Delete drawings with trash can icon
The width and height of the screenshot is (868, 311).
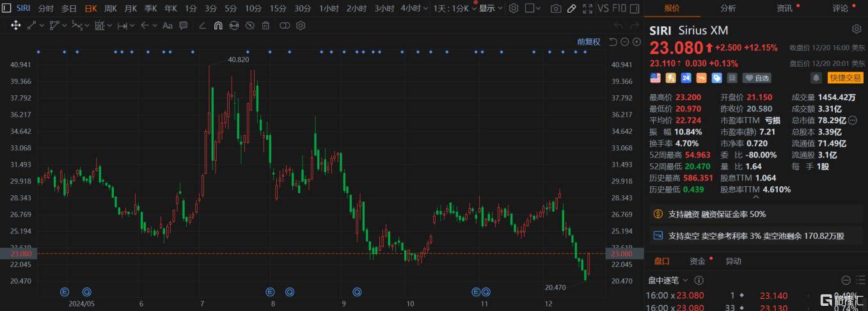(266, 26)
